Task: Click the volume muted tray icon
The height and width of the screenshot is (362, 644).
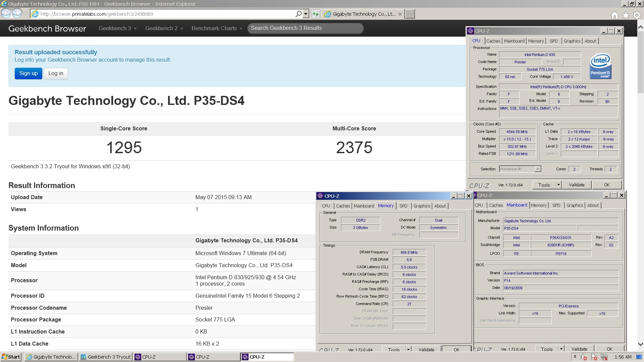Action: [584, 357]
